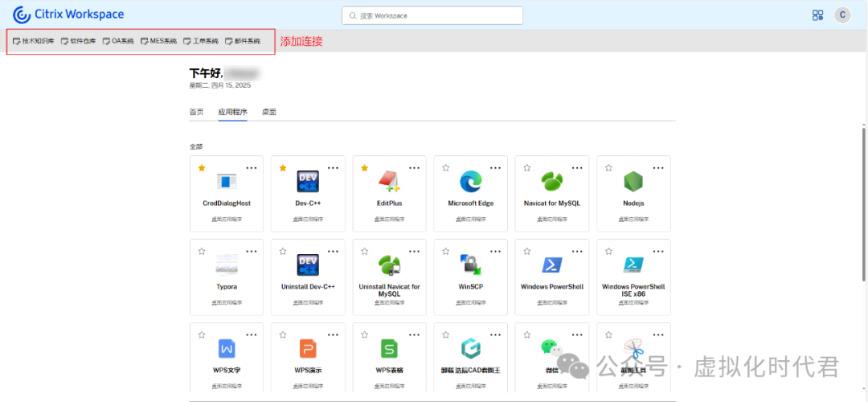Open the 微信 WeChat app icon

552,349
